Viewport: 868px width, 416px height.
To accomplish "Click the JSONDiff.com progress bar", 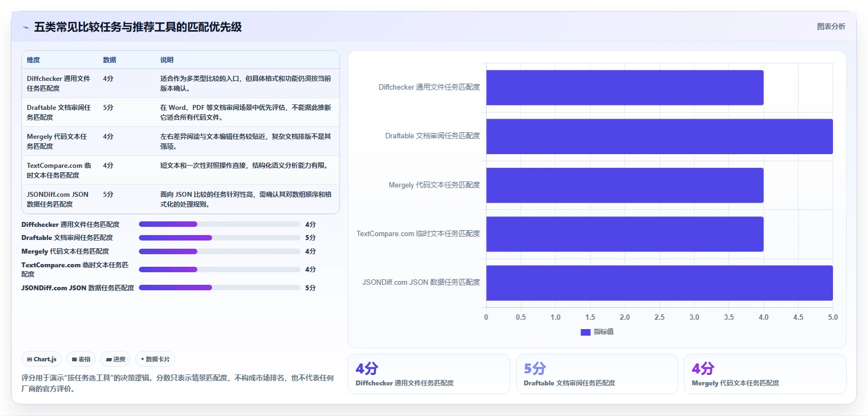I will [x=219, y=288].
